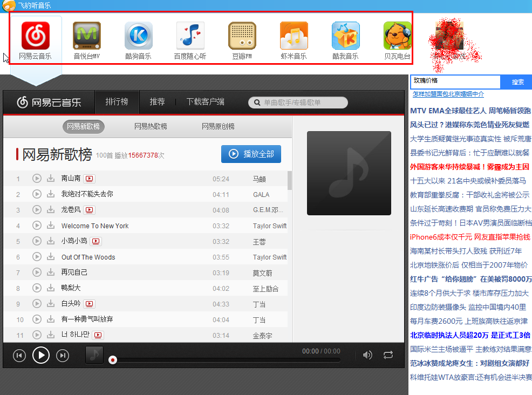Viewport: 532px width, 395px height.
Task: Open the 豆瓣FM radio icon
Action: (x=242, y=36)
